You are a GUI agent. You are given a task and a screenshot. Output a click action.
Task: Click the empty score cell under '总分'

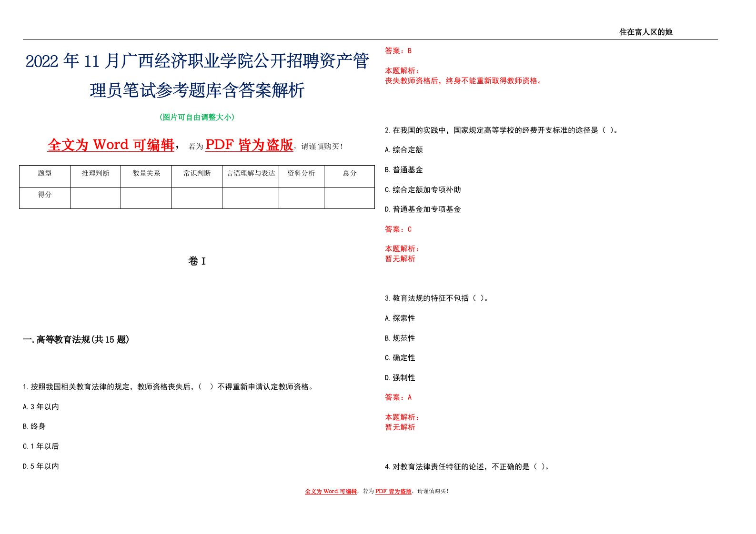[x=350, y=198]
